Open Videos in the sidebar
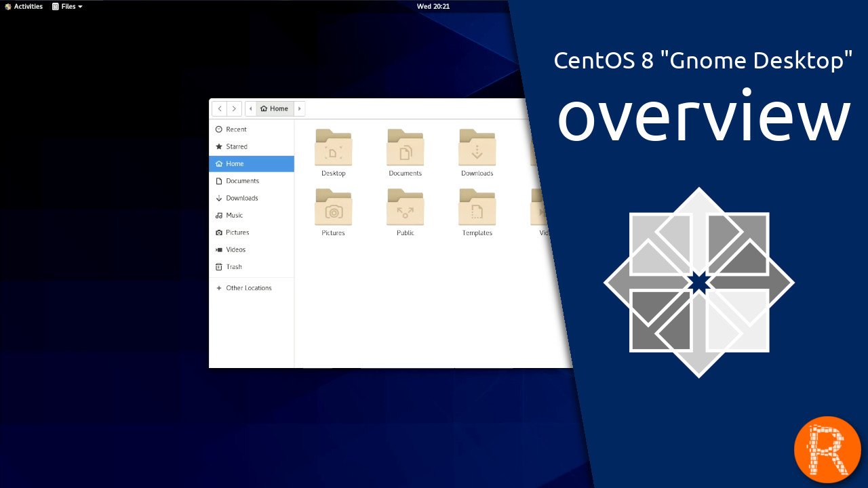Viewport: 868px width, 488px height. click(252, 249)
